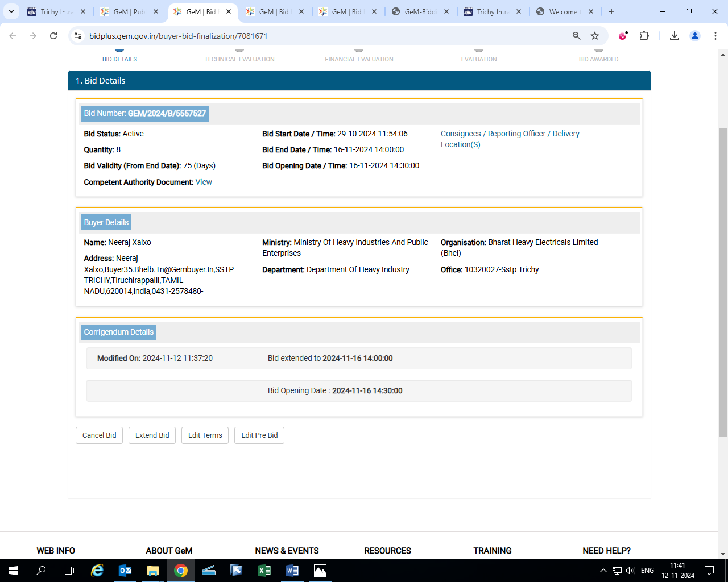
Task: Bookmark this page with the star icon
Action: pos(595,36)
